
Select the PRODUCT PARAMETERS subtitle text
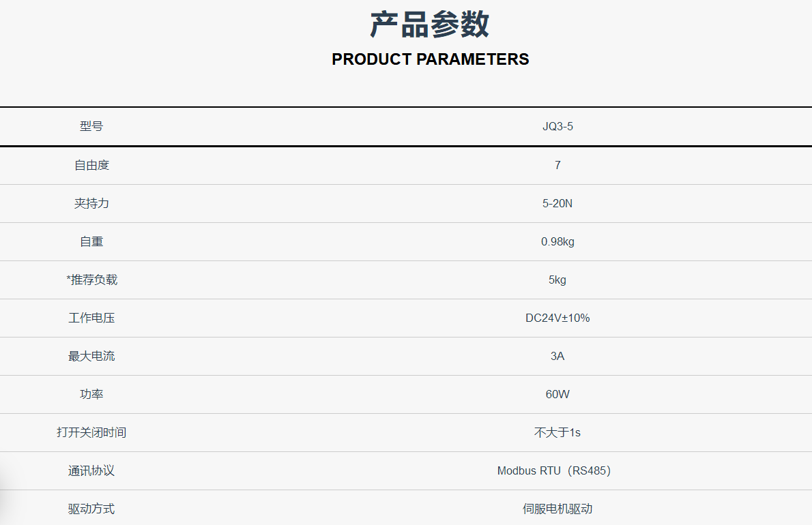coord(431,59)
